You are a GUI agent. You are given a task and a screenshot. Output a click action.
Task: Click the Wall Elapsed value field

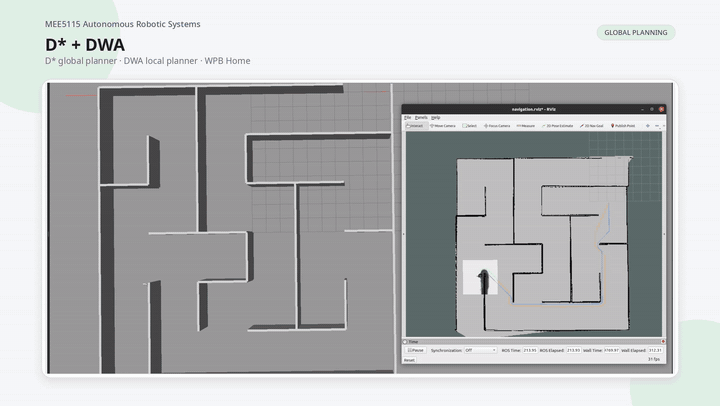655,350
